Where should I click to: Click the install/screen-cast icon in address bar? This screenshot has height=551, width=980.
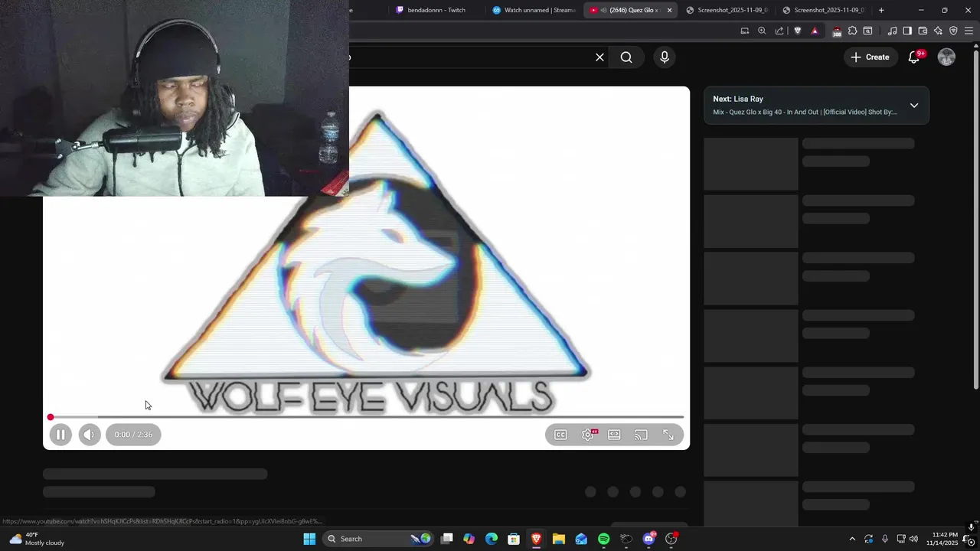pyautogui.click(x=745, y=31)
